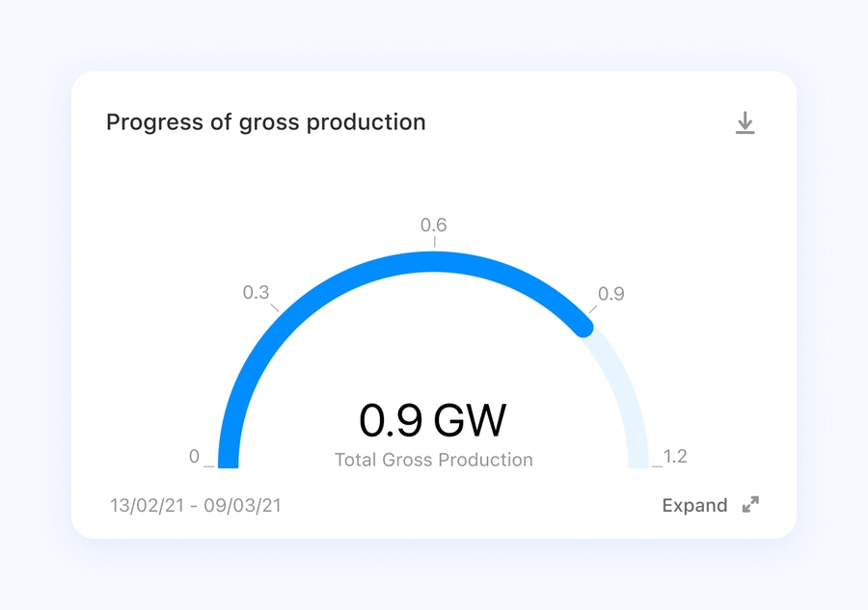868x610 pixels.
Task: Click the Total Gross Production caption
Action: 433,460
